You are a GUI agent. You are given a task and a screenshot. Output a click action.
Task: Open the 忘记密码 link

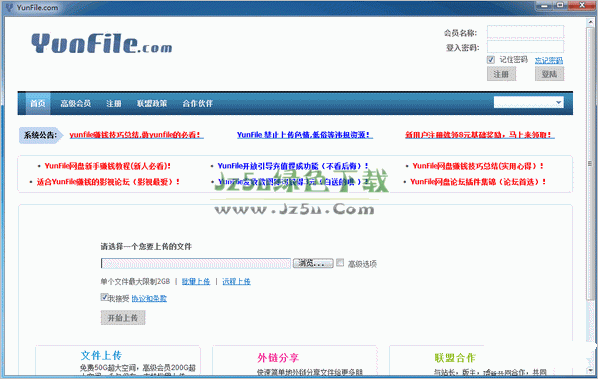click(548, 60)
